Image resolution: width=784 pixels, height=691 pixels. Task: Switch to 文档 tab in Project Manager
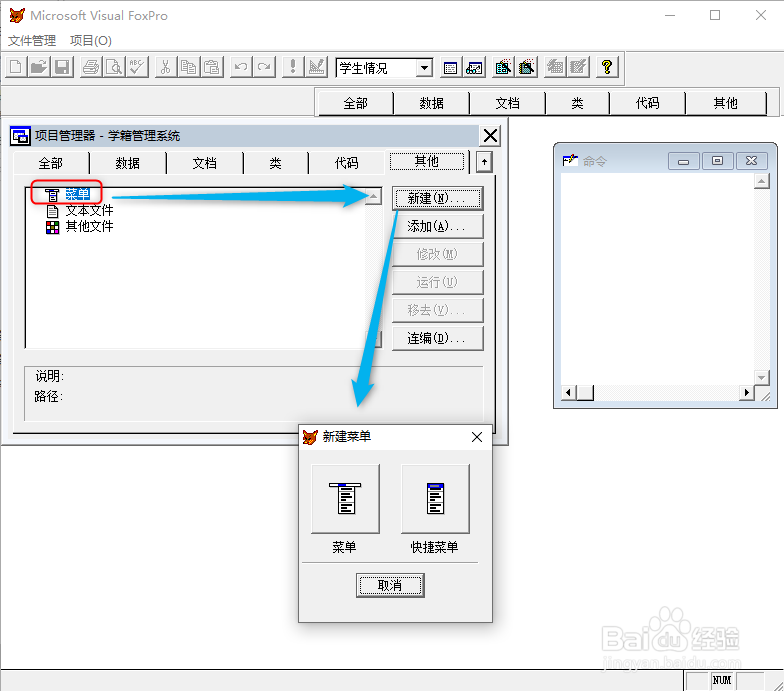pyautogui.click(x=204, y=163)
